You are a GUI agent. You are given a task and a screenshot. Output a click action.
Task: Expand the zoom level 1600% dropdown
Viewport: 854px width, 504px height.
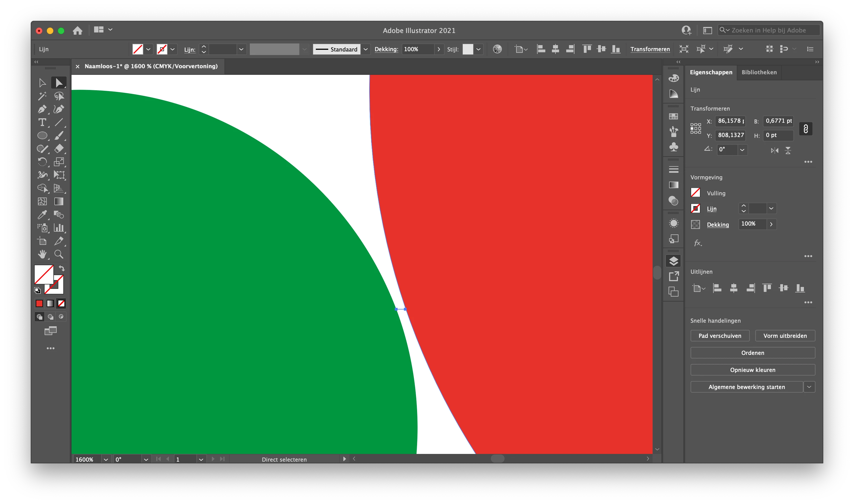[106, 459]
